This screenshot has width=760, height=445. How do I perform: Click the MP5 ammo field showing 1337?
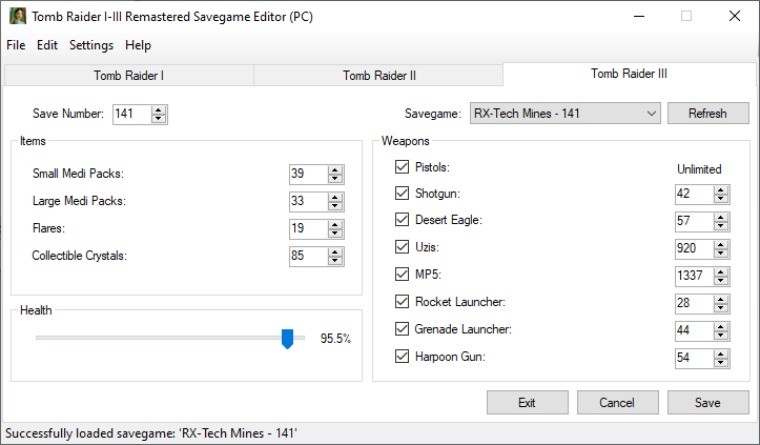click(x=694, y=276)
